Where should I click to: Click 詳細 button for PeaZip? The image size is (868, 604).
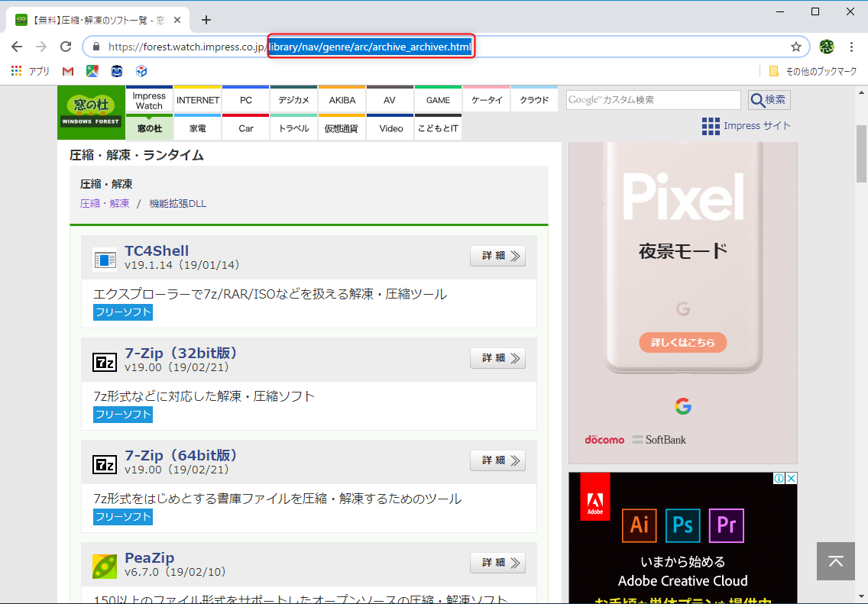coord(497,563)
